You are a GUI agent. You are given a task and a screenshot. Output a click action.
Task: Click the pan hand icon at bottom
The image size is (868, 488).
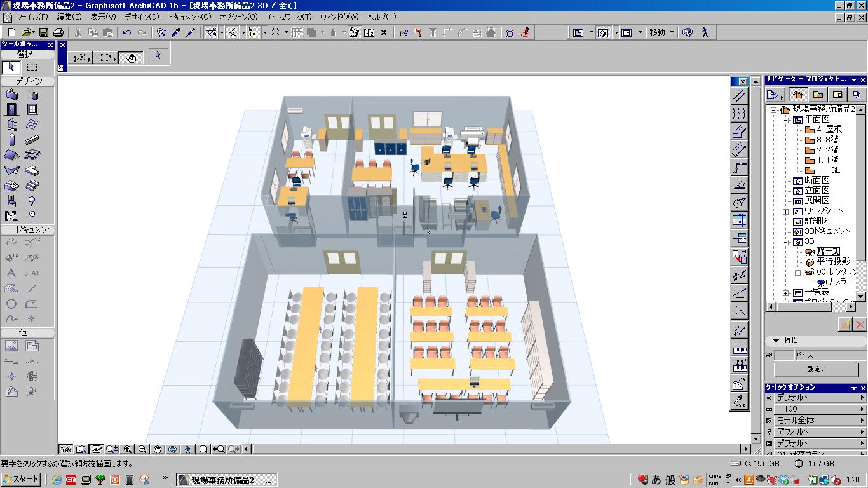tap(157, 449)
